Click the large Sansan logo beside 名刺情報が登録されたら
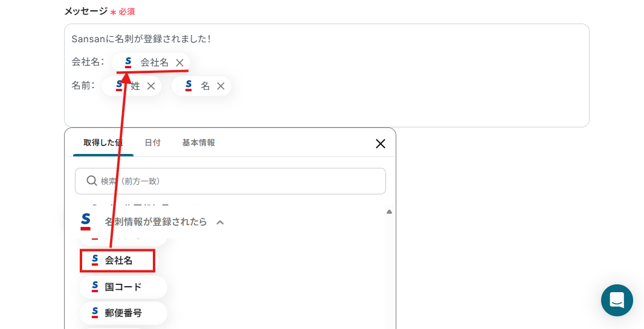 [85, 222]
